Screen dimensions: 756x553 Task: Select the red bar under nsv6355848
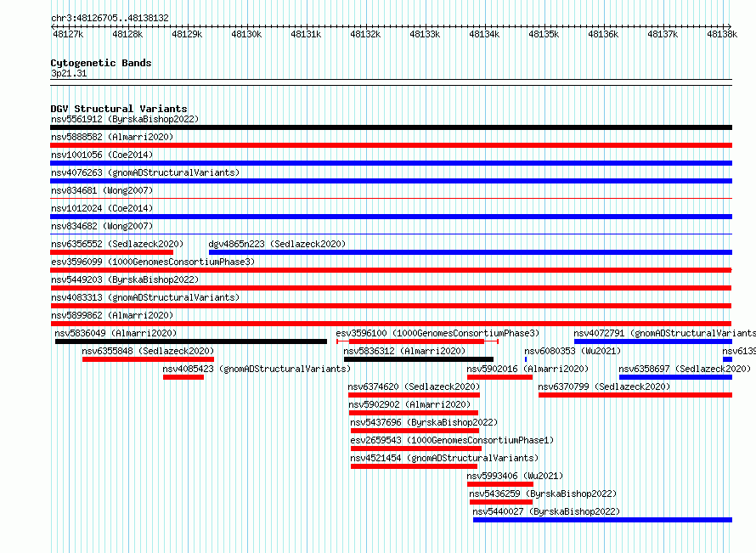click(148, 359)
